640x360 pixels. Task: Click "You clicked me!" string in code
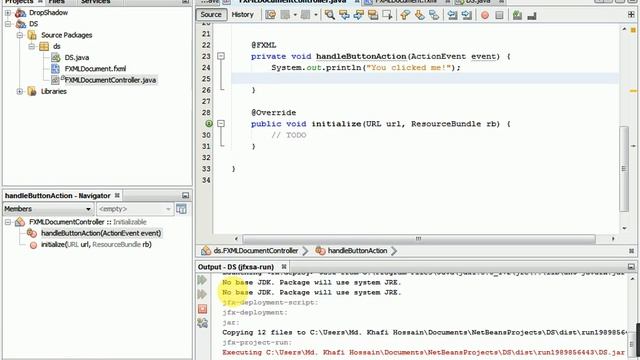(x=409, y=68)
